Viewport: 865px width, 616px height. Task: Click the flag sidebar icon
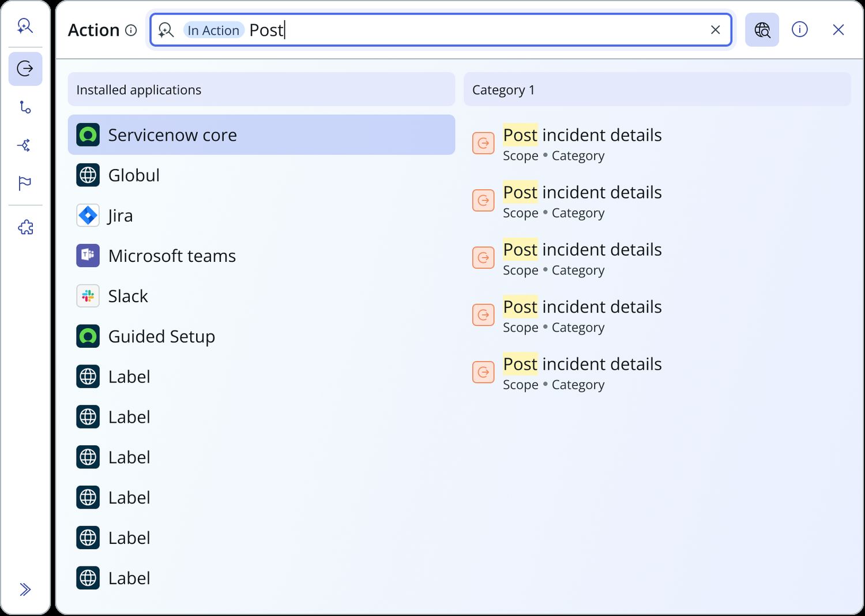click(25, 183)
